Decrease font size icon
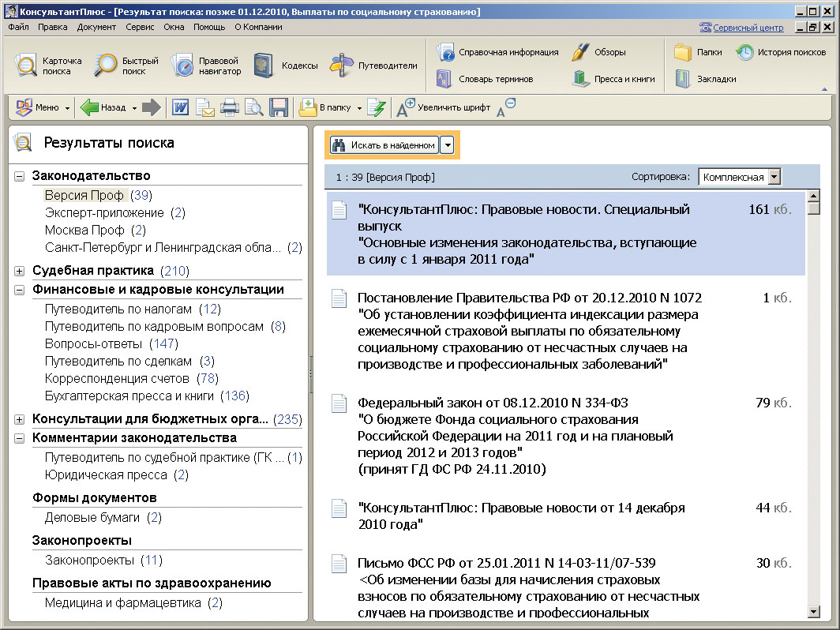 pos(506,107)
